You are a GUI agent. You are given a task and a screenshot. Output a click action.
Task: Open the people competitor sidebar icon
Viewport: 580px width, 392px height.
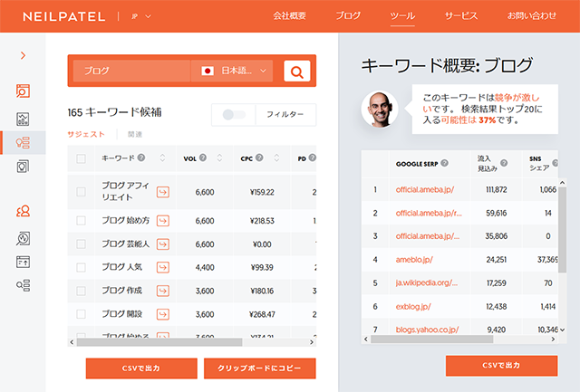click(23, 211)
